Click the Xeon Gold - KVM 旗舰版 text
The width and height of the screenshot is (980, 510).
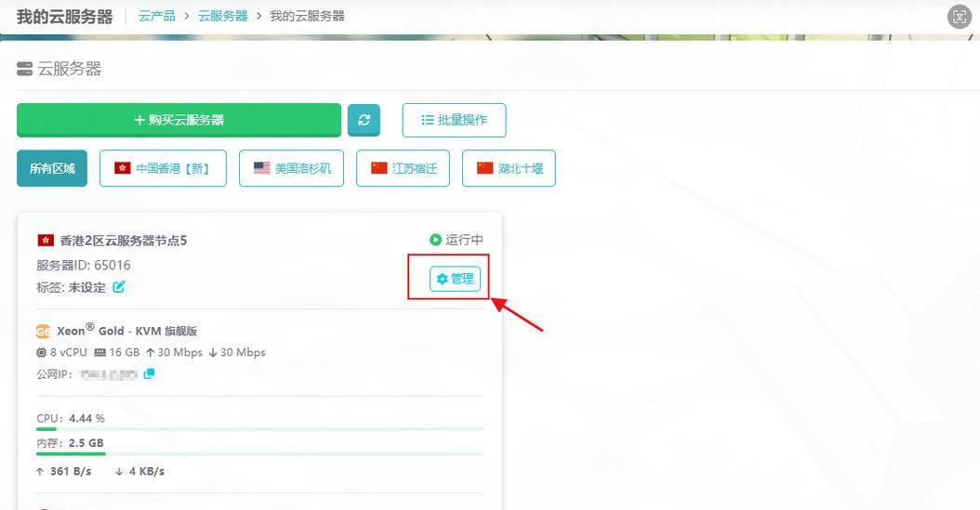click(126, 330)
